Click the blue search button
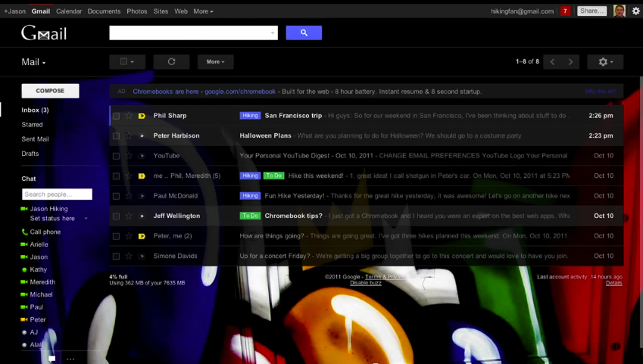The image size is (643, 364). click(x=304, y=33)
